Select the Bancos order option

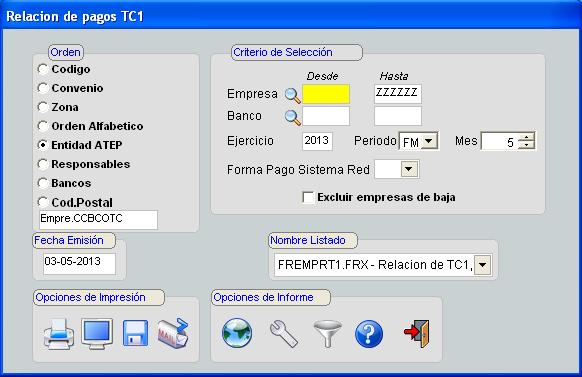[43, 183]
